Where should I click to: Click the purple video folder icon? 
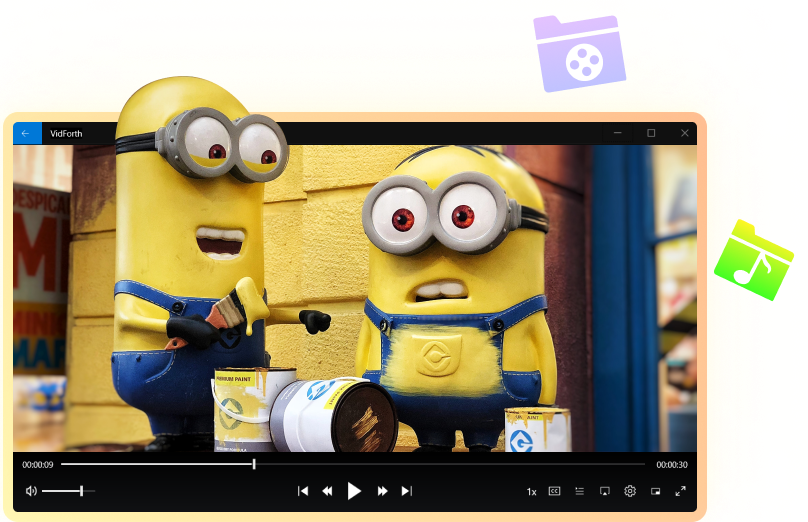click(580, 54)
